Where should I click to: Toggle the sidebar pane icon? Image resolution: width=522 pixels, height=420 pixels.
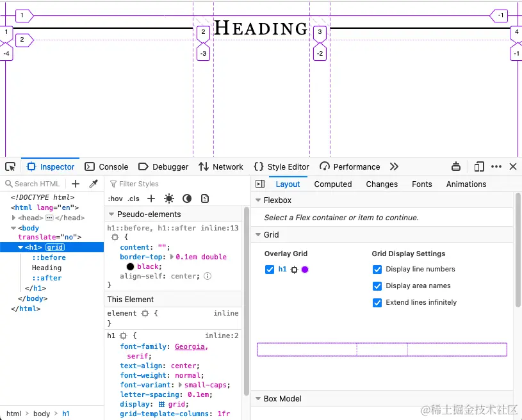260,184
